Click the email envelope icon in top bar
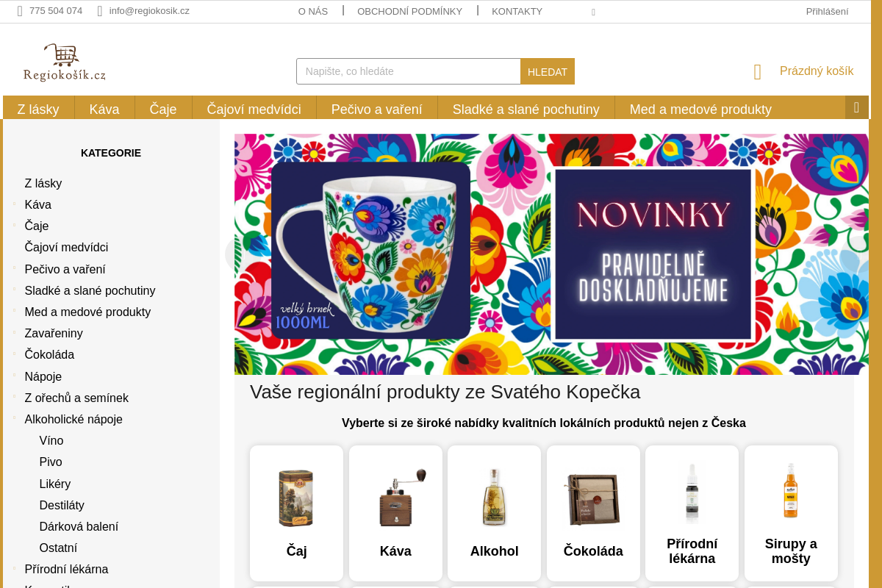This screenshot has width=882, height=588. click(100, 11)
